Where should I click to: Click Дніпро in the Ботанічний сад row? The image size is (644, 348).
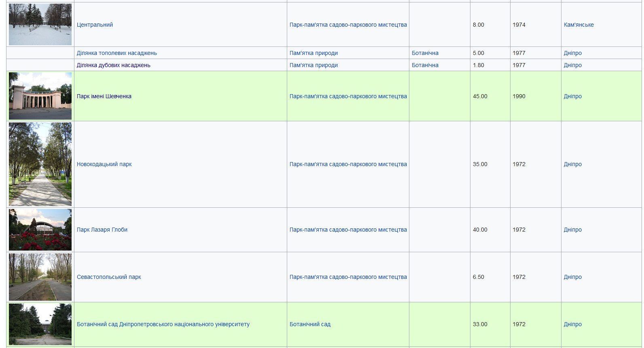(573, 324)
